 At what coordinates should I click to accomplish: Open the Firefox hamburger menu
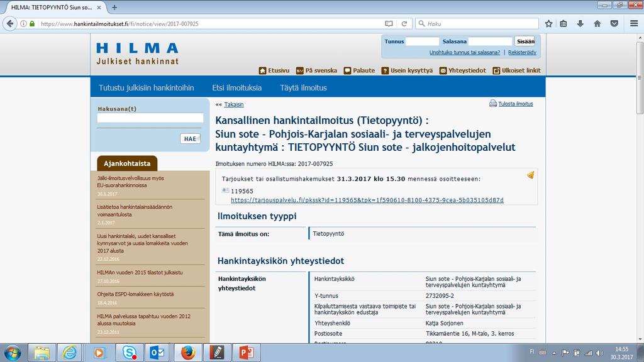[x=634, y=24]
